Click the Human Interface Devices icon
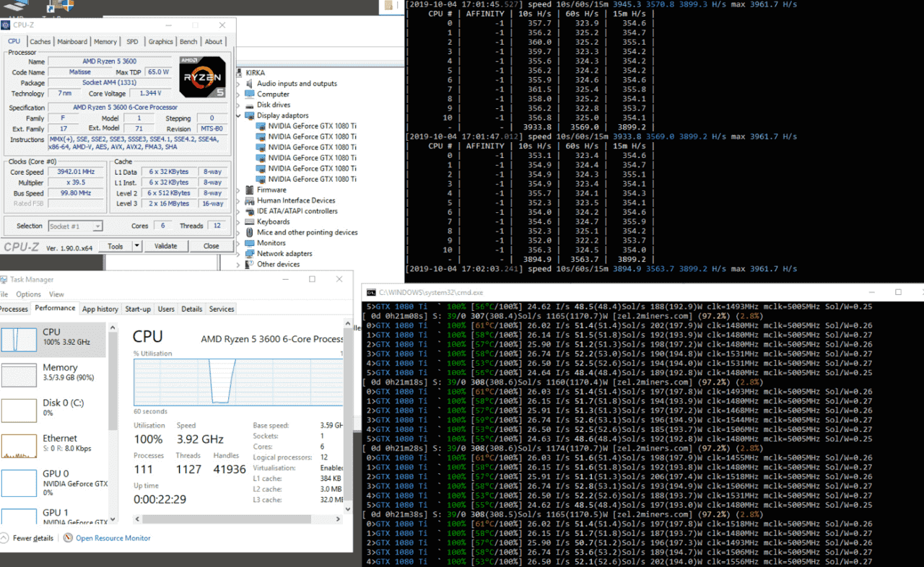 click(250, 201)
